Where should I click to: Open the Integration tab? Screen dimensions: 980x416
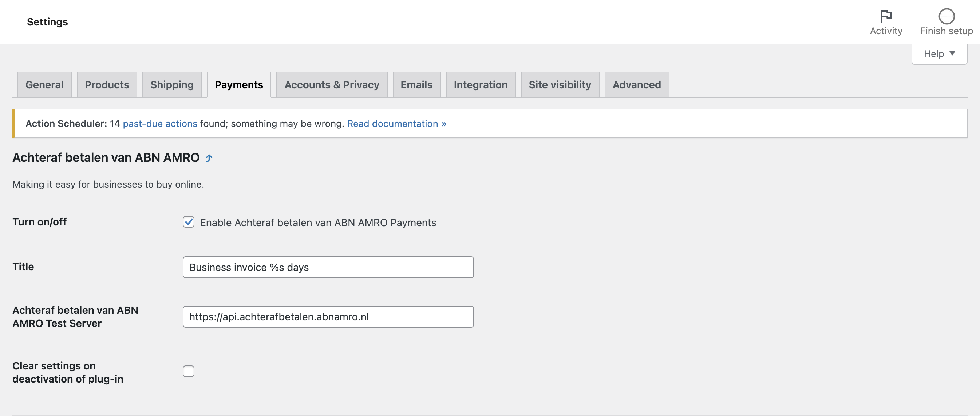481,84
